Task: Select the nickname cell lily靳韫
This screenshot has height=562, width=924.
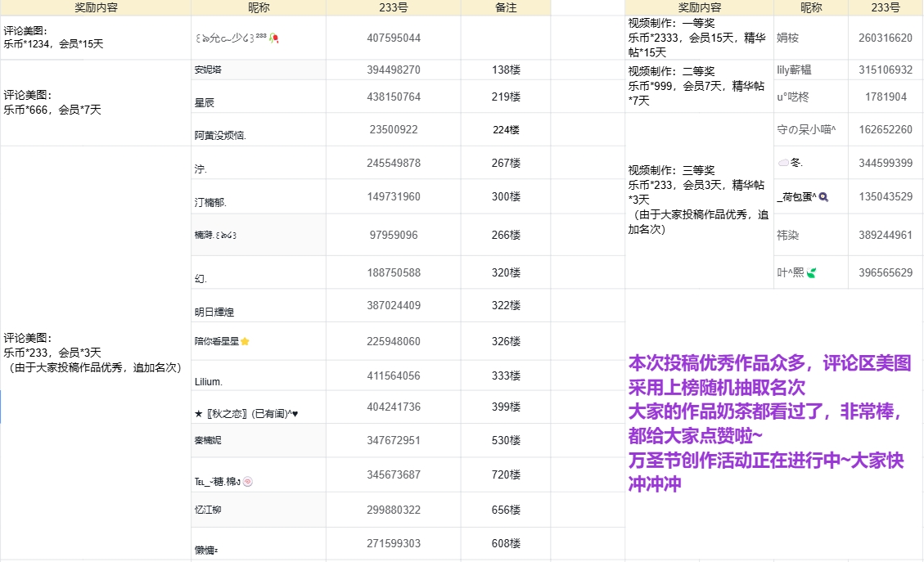Action: coord(811,70)
